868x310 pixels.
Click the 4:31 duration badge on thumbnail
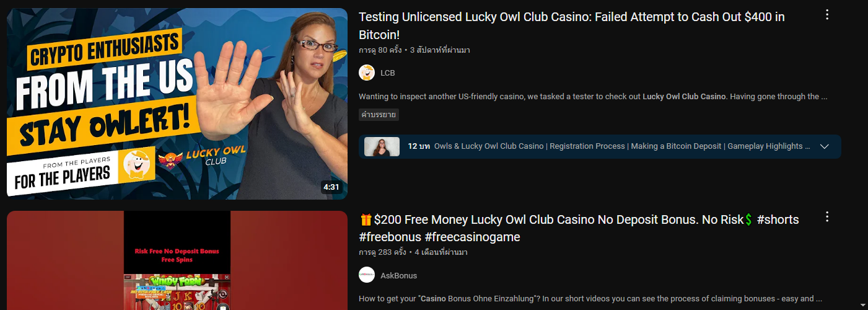[x=331, y=187]
